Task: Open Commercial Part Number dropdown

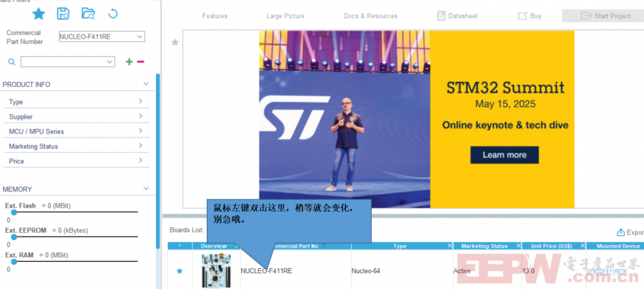Action: pyautogui.click(x=102, y=37)
